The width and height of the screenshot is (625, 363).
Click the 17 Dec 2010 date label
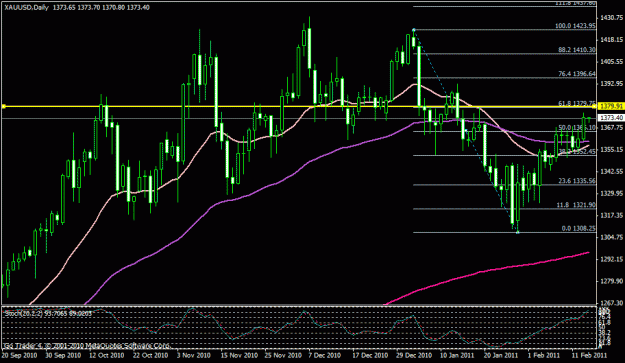click(370, 355)
